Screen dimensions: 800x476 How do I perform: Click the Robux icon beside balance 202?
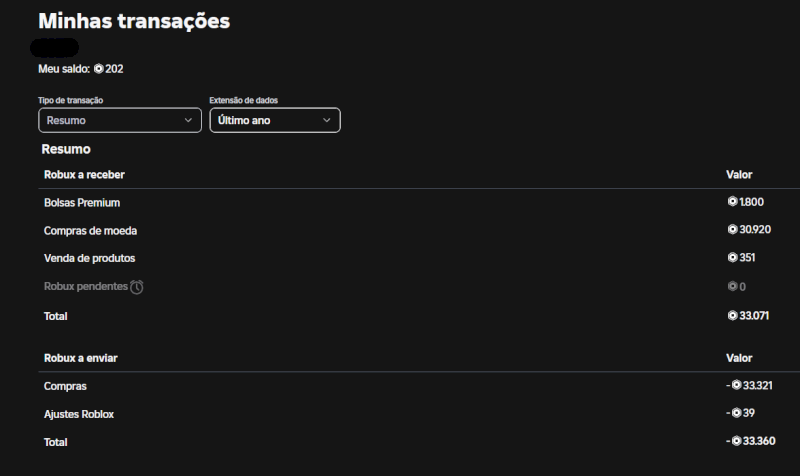98,69
